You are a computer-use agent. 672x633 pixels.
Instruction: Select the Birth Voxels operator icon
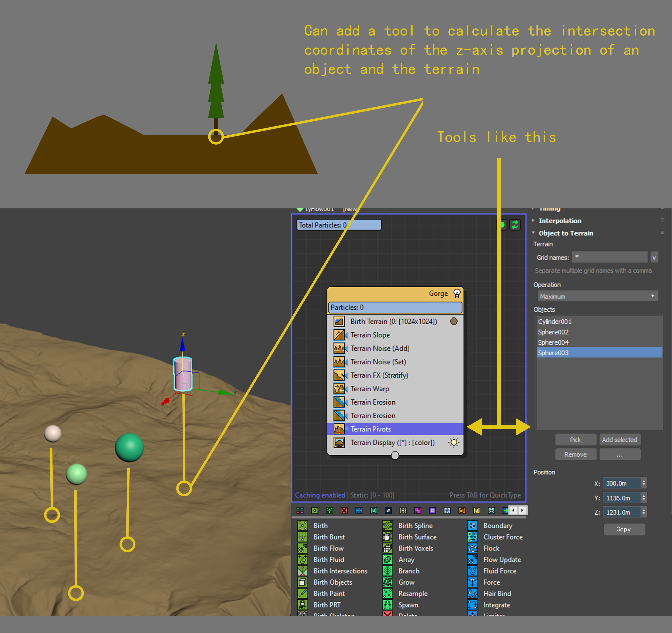pos(387,548)
